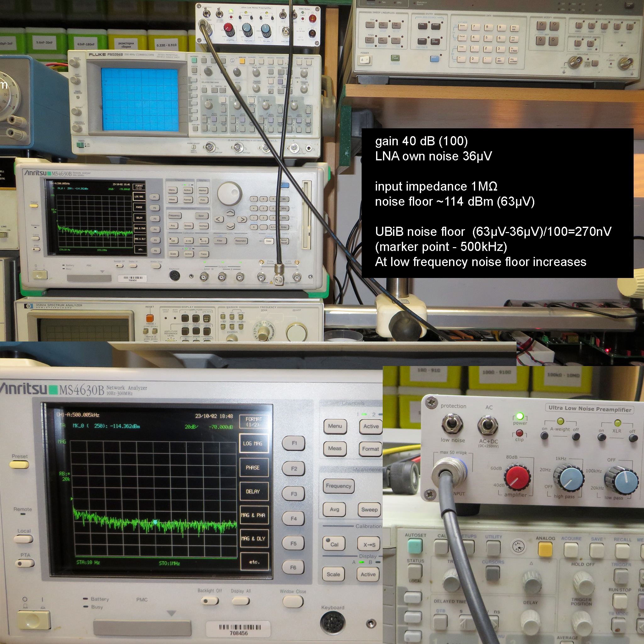Tap the left arrow key on the stacked Anritsu
Viewport: 644px width, 644px height.
(x=218, y=219)
